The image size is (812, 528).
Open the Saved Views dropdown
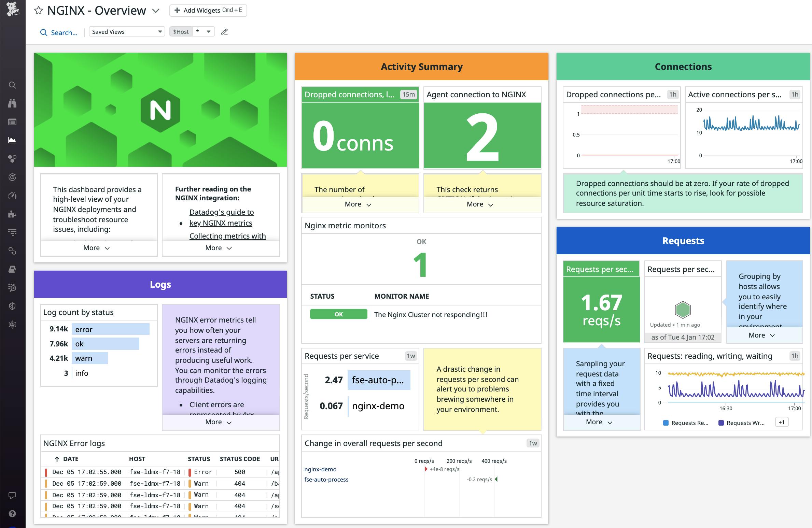pyautogui.click(x=126, y=31)
